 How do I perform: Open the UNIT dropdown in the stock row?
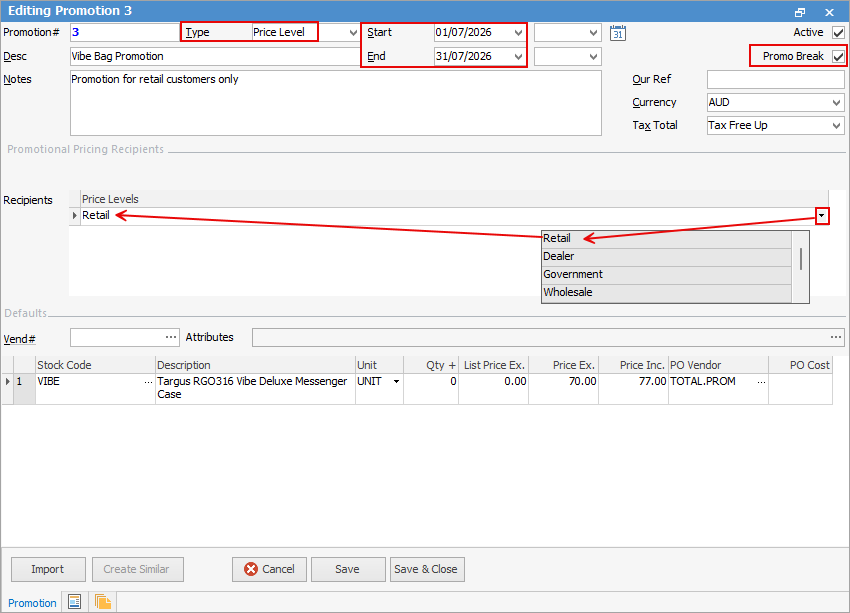coord(396,382)
